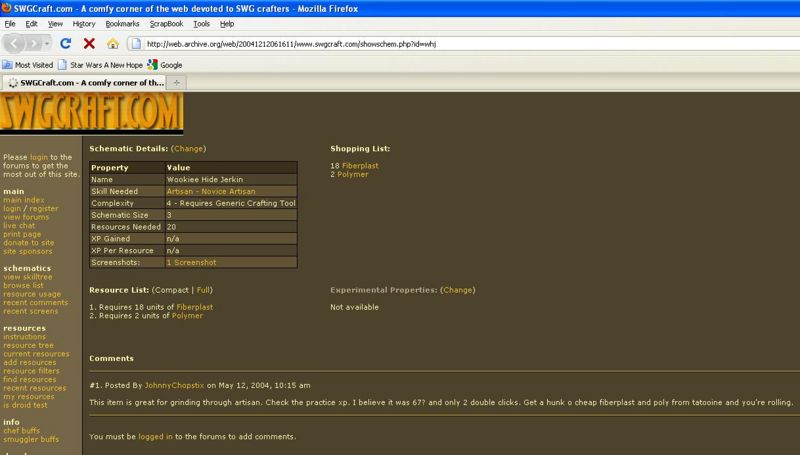Reload the page with the refresh icon
Screen dimensions: 800x455
[66, 44]
